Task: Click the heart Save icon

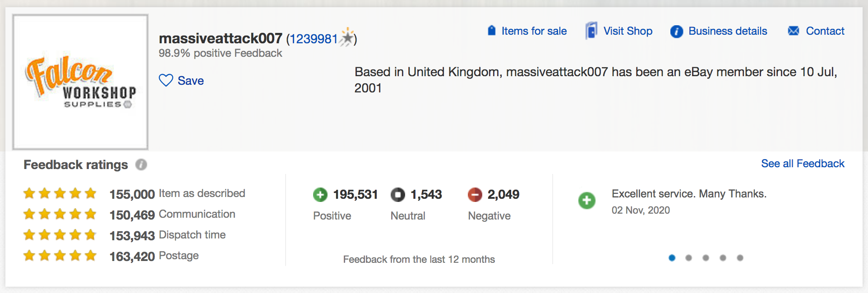Action: pos(166,80)
